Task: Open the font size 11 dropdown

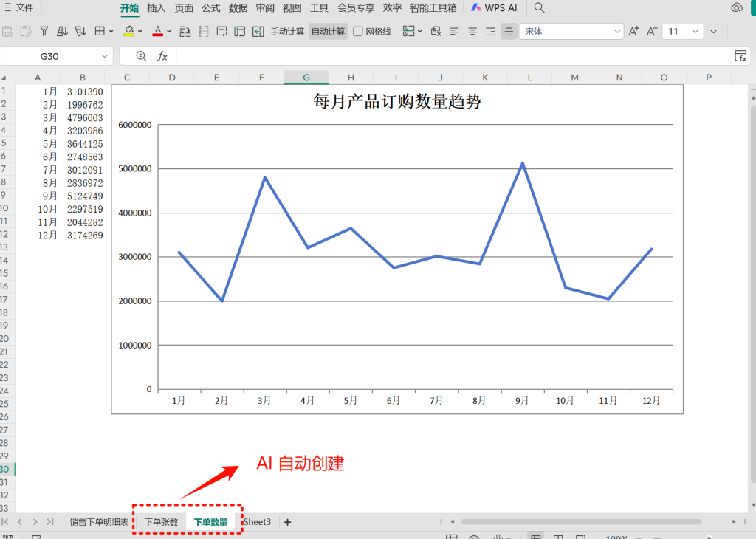Action: 695,31
